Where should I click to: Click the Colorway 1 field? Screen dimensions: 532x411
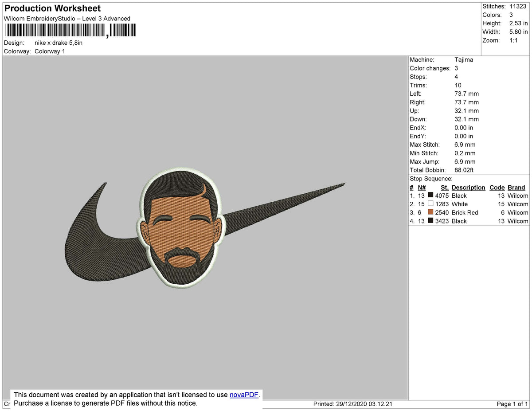coord(50,51)
